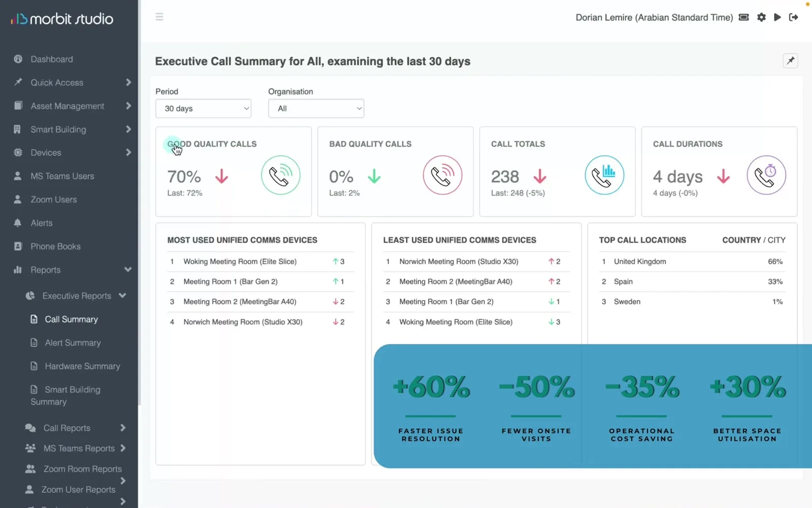
Task: Click the morbit studio logo
Action: 62,19
